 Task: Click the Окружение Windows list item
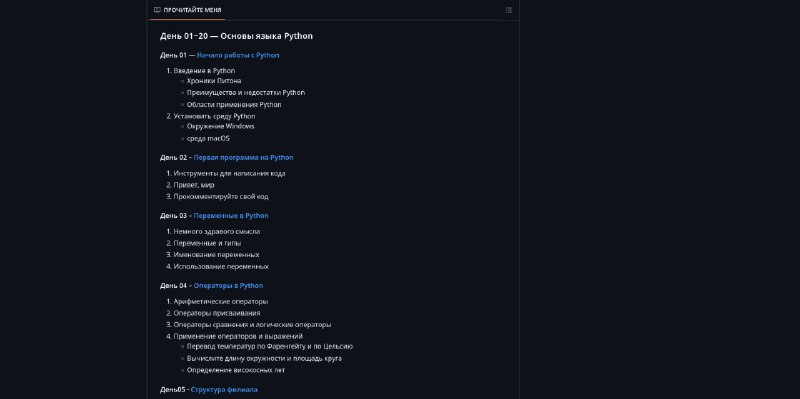click(x=220, y=127)
